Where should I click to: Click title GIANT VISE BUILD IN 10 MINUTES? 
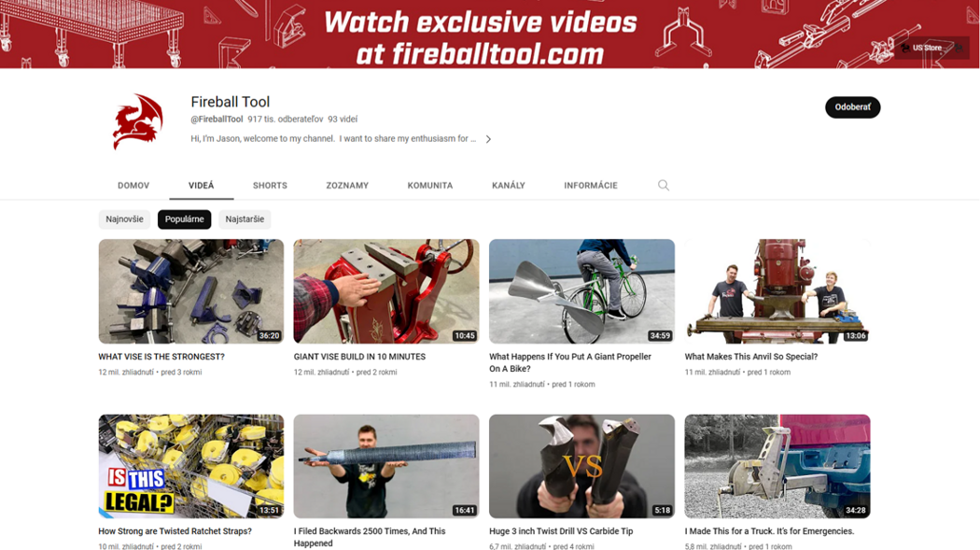(x=359, y=357)
